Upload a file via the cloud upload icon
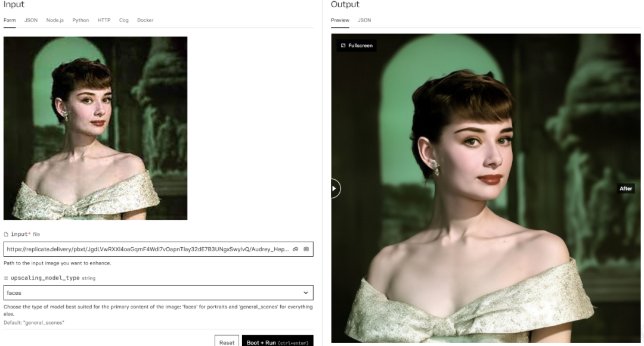The height and width of the screenshot is (346, 644). click(295, 250)
